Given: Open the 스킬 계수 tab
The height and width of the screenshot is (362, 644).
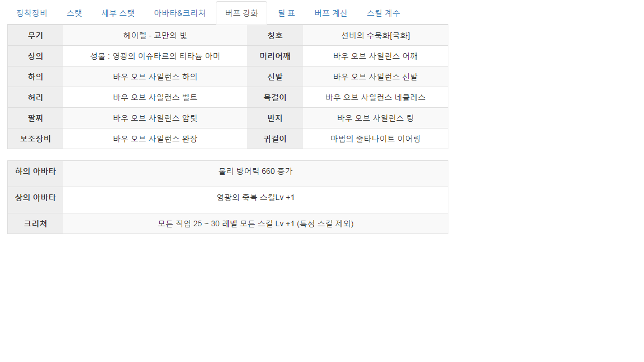Looking at the screenshot, I should 383,13.
